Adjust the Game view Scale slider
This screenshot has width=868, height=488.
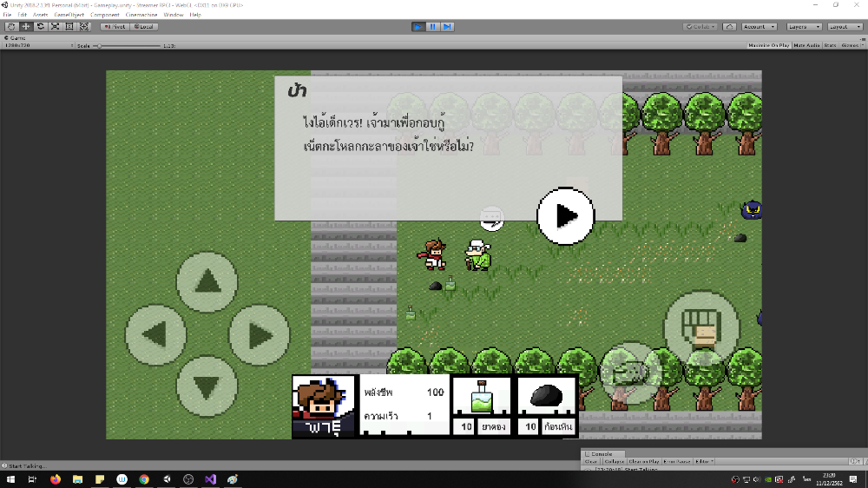point(100,45)
